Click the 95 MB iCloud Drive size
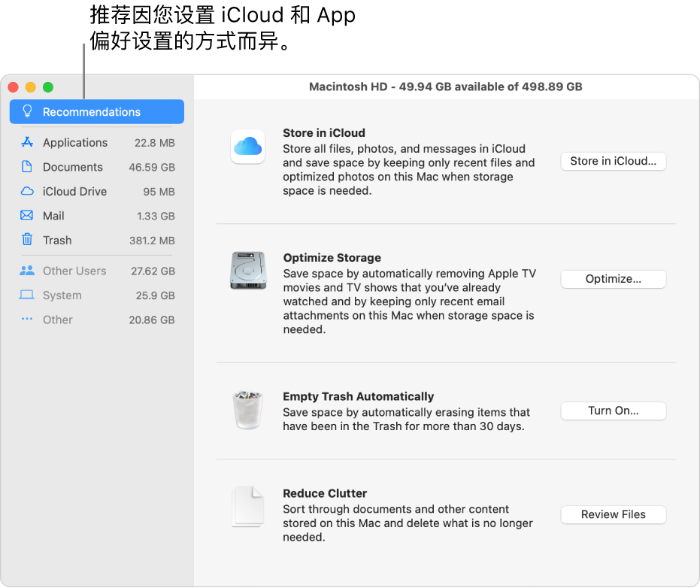This screenshot has width=700, height=588. coord(159,192)
